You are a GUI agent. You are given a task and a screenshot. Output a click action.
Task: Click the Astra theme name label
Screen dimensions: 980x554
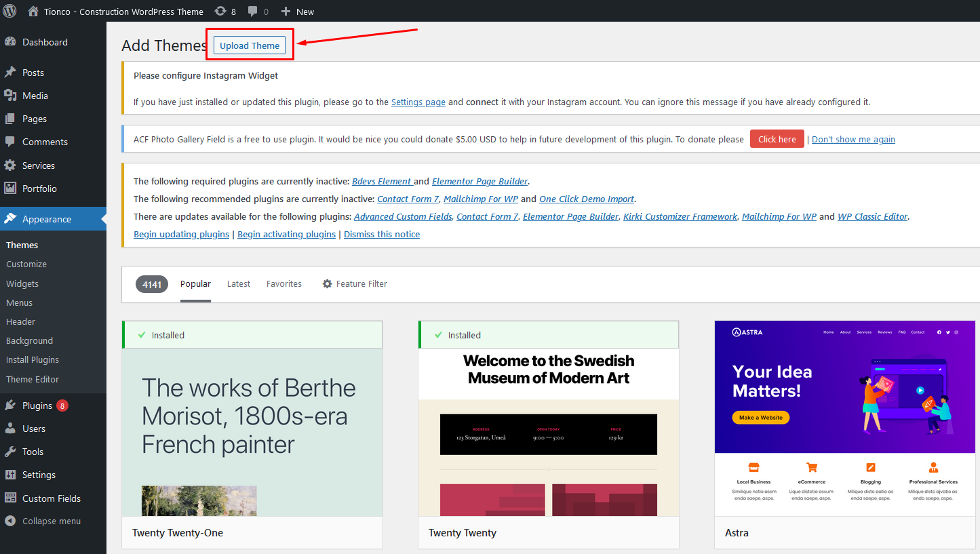pos(737,532)
